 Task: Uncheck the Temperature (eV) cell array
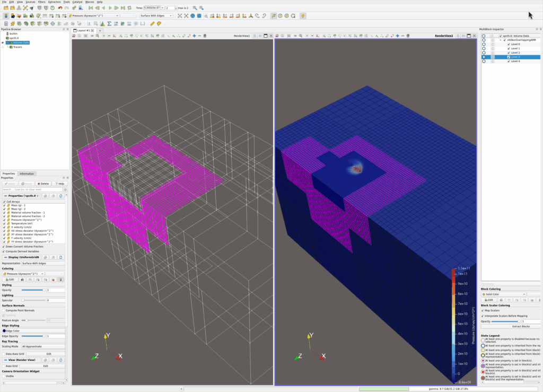pos(4,223)
